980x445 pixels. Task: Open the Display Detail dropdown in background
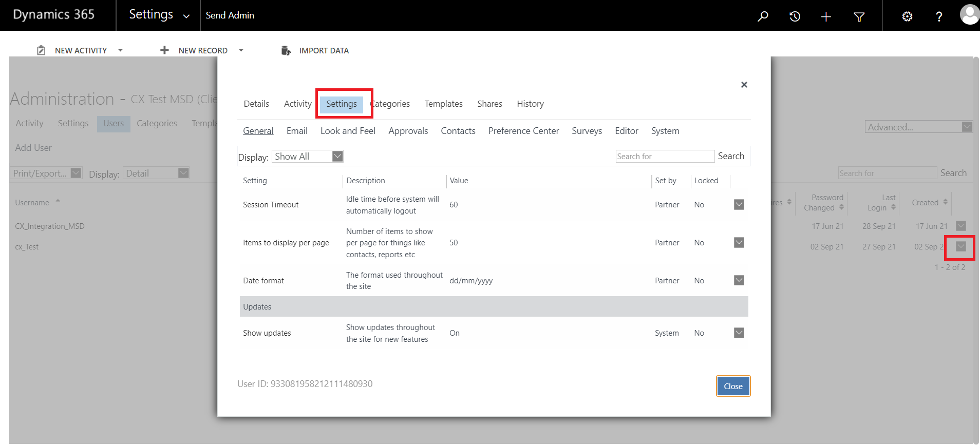156,173
